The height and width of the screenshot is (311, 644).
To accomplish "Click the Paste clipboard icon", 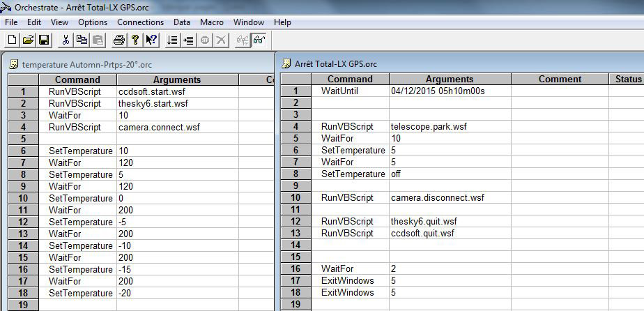I will click(x=98, y=40).
